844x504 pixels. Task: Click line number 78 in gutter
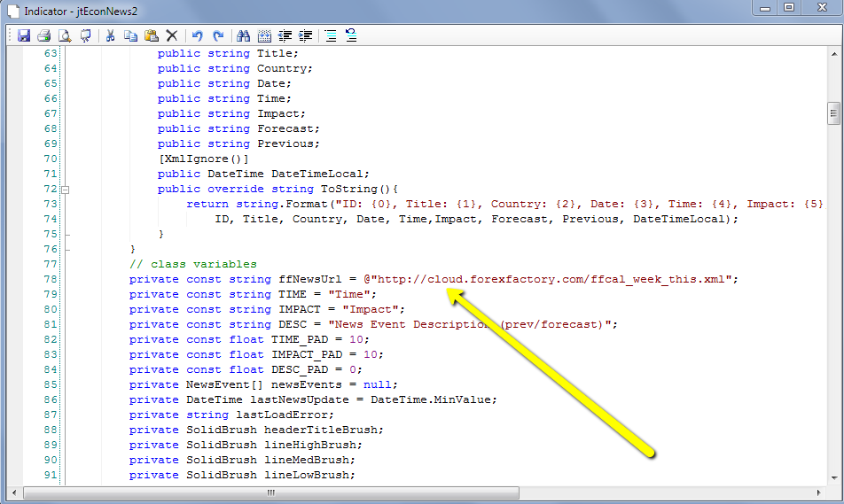point(51,279)
